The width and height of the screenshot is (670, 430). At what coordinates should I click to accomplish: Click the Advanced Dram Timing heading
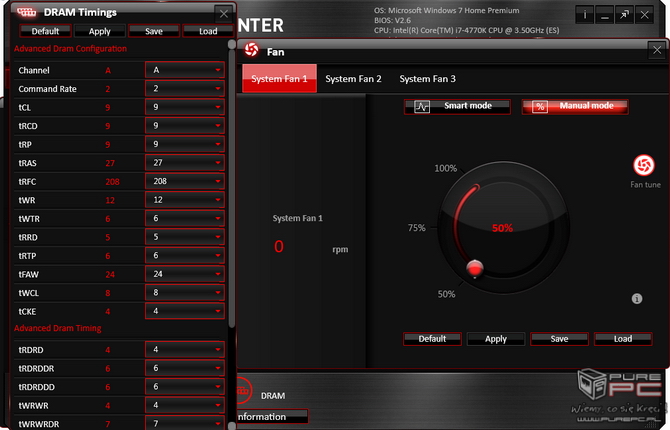[58, 328]
